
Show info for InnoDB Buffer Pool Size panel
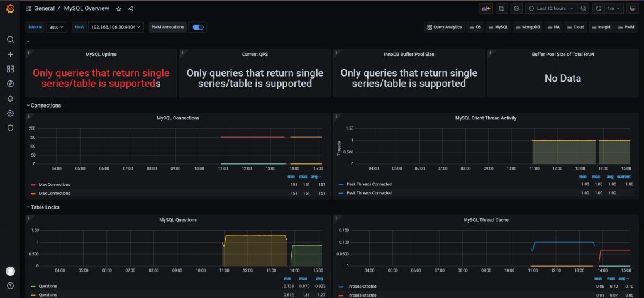pos(336,53)
